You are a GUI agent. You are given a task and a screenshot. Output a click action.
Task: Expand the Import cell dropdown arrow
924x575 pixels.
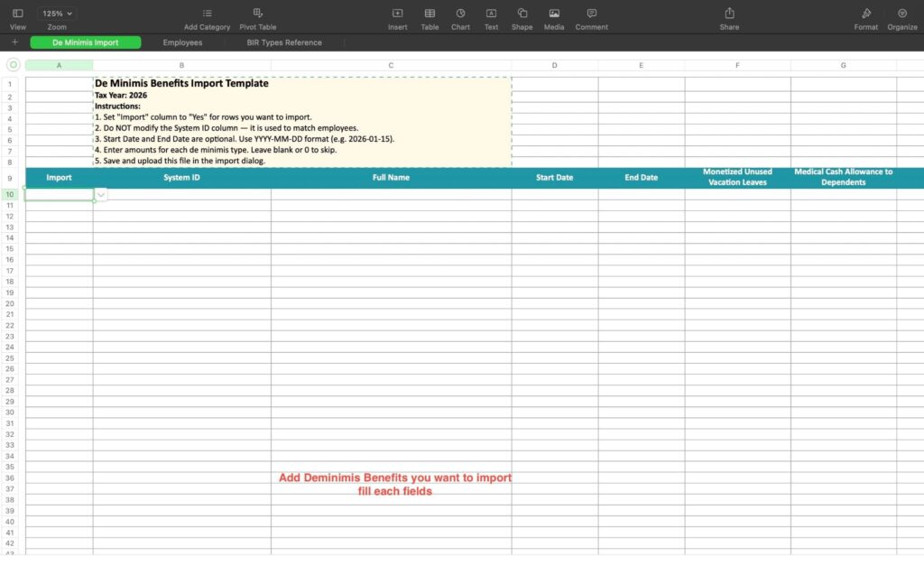pyautogui.click(x=100, y=195)
